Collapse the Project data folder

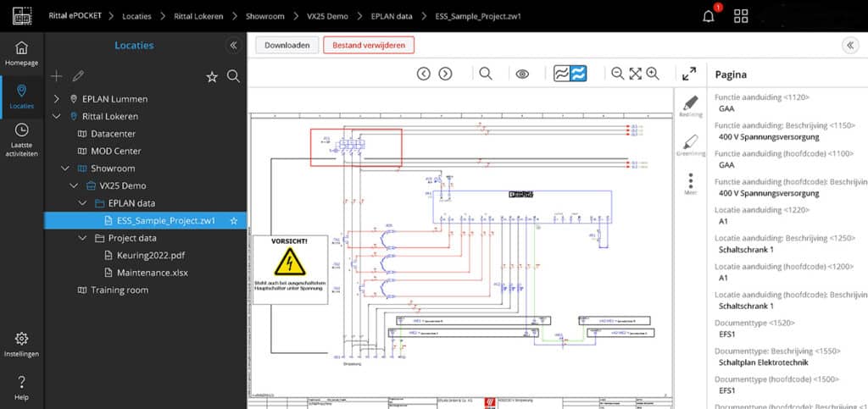(82, 238)
